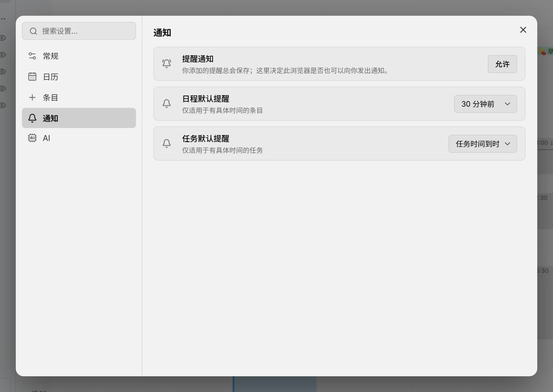Close the settings dialog
This screenshot has width=553, height=392.
click(523, 30)
